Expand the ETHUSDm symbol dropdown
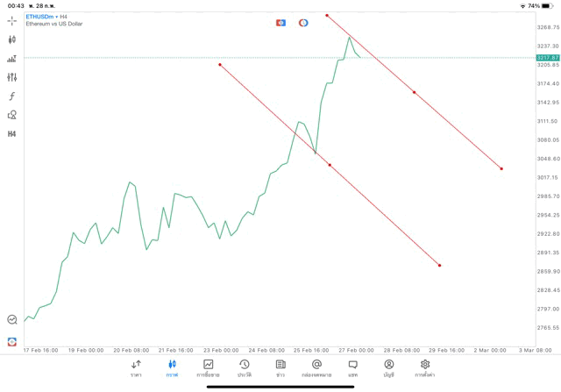The width and height of the screenshot is (561, 392). 40,17
